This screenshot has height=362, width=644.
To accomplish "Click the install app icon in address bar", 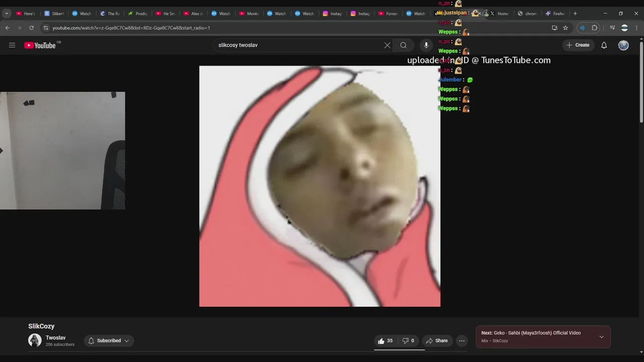I will tap(554, 28).
